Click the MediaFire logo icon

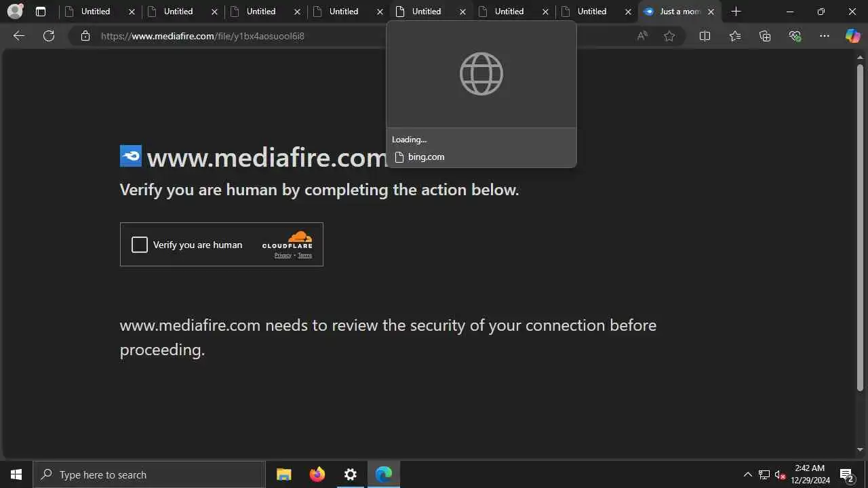coord(131,156)
